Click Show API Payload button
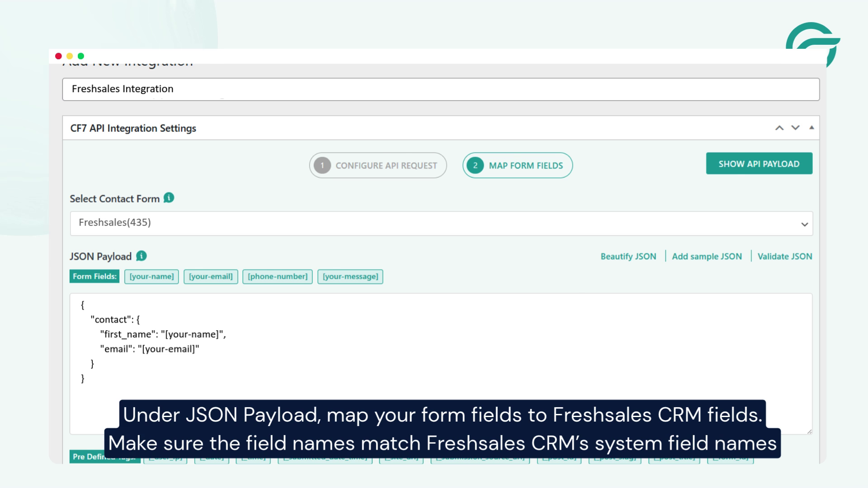This screenshot has width=868, height=488. tap(759, 164)
